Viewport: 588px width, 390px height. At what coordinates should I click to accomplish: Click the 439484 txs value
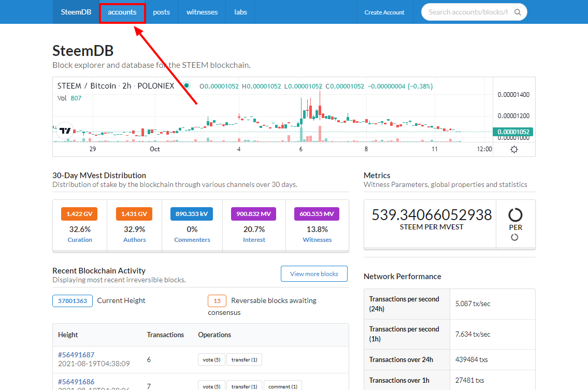pos(471,359)
